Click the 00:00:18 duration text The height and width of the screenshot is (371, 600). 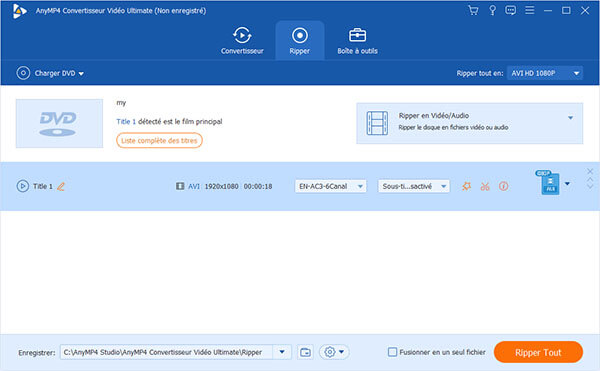[x=258, y=186]
